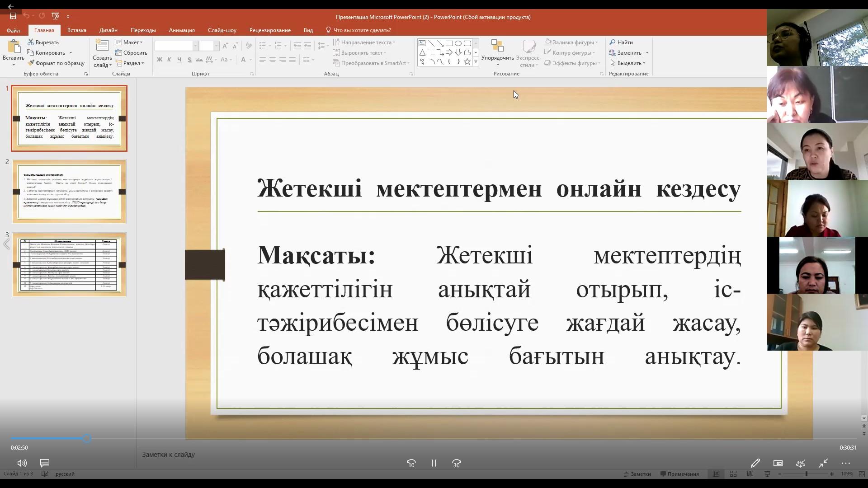Go back using the top-left arrow
Viewport: 868px width, 488px height.
(x=10, y=7)
